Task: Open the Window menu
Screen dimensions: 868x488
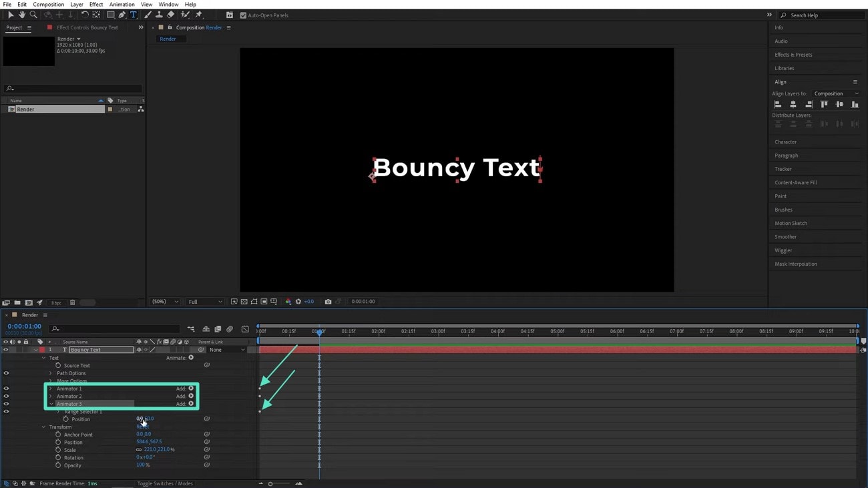Action: 168,5
